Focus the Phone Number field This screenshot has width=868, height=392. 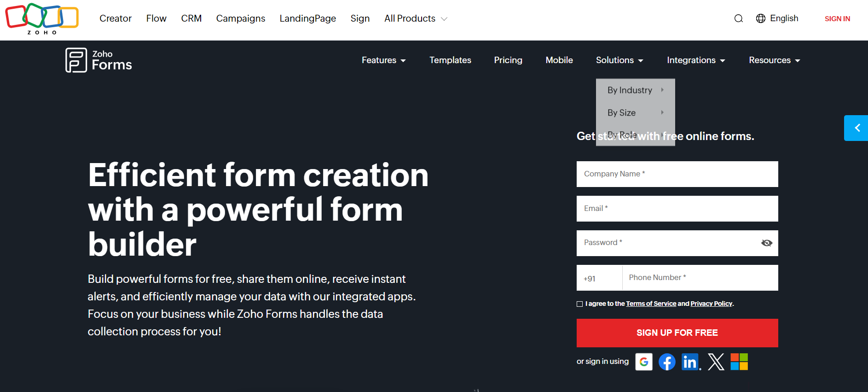[x=700, y=278]
